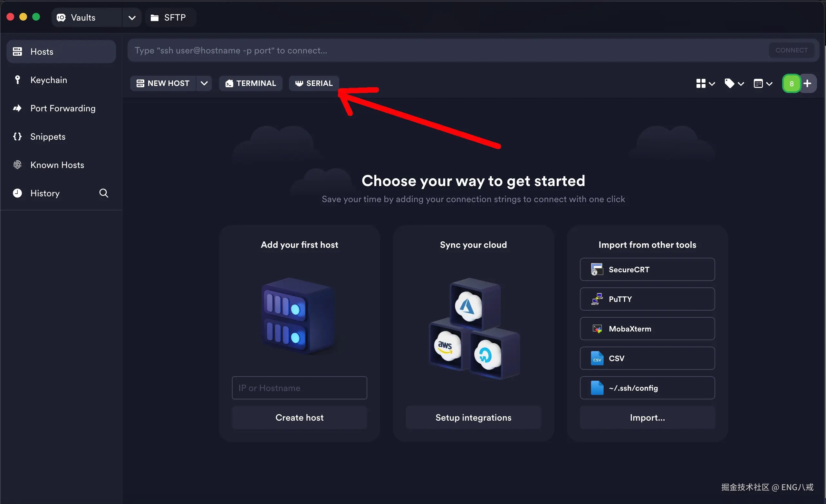Switch to the Vaults tab
This screenshot has height=504, width=826.
tap(87, 17)
